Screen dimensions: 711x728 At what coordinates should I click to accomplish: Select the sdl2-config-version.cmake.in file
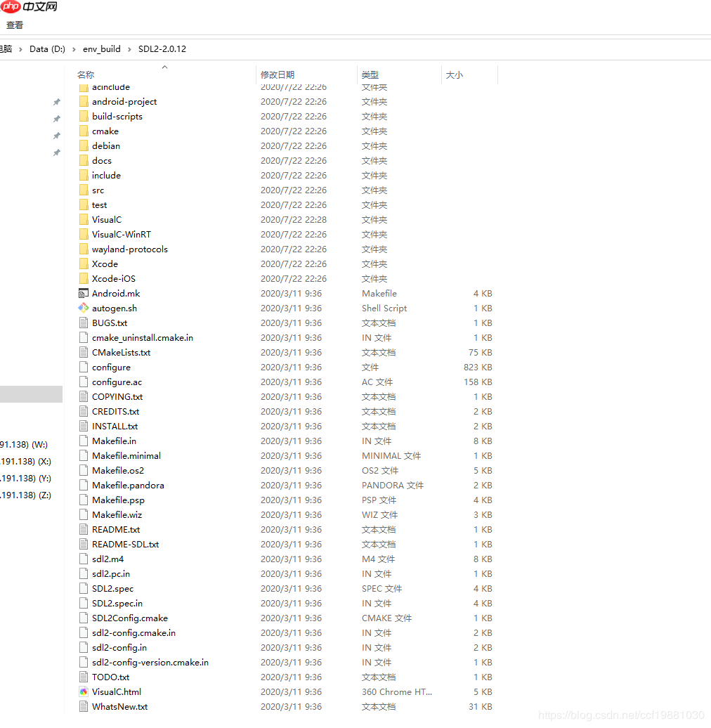150,662
